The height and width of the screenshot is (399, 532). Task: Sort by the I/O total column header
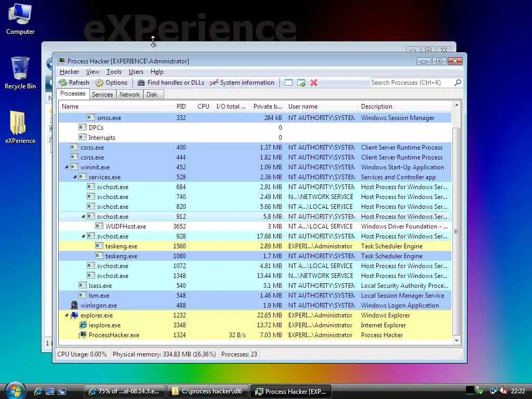pos(230,106)
